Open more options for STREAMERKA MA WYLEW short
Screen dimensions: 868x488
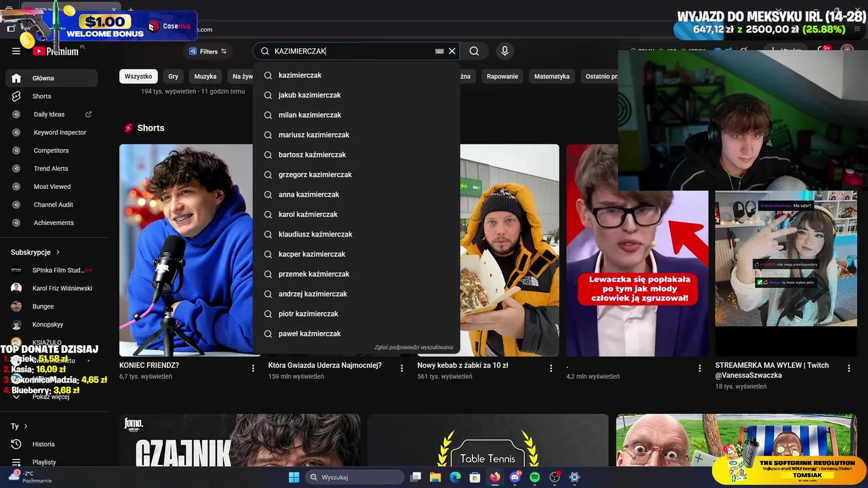coord(848,368)
